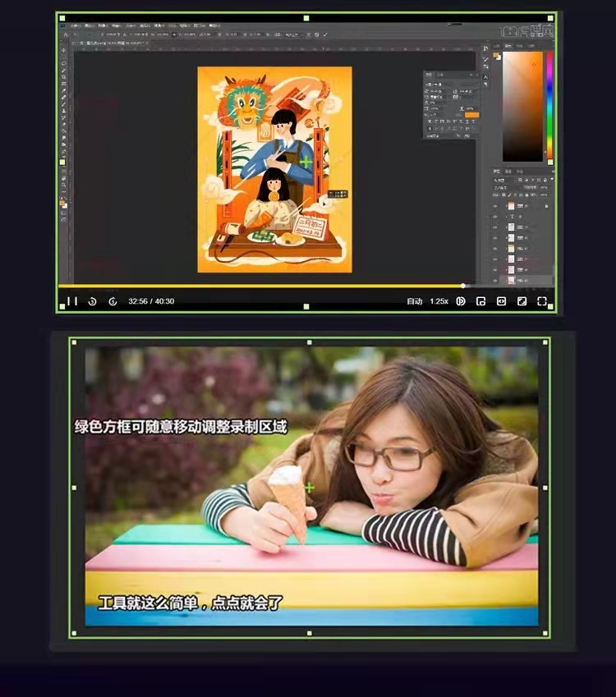This screenshot has height=697, width=616.
Task: Click the toolbar foreground color swatch
Action: tap(62, 203)
